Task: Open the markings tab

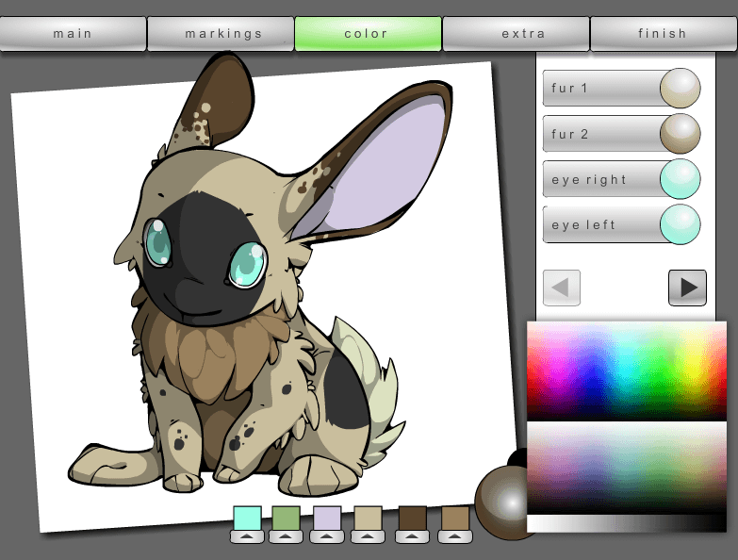Action: 221,33
